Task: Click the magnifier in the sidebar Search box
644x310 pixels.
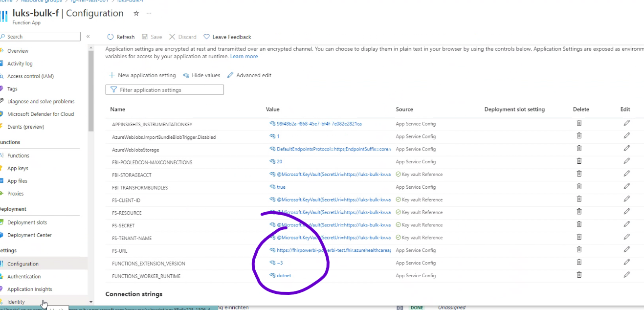Action: tap(2, 37)
